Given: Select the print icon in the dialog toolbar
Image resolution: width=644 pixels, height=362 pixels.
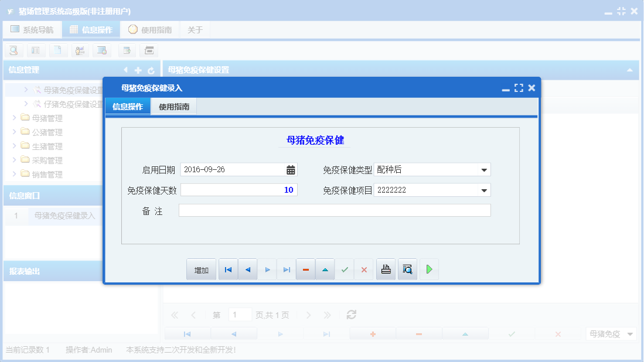Looking at the screenshot, I should [x=386, y=269].
